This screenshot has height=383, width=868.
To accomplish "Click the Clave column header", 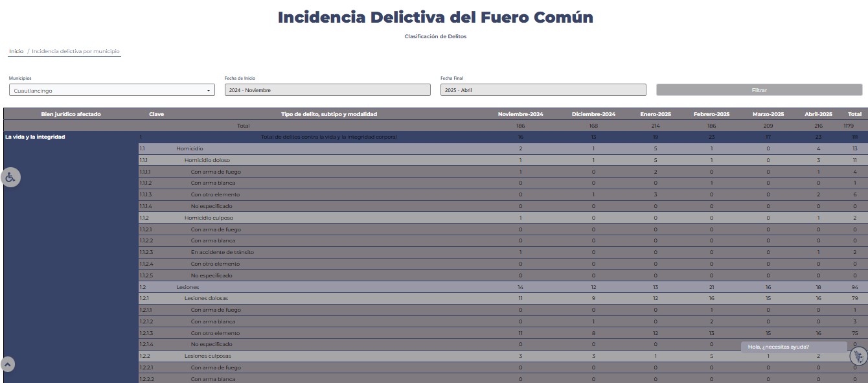I will [156, 114].
